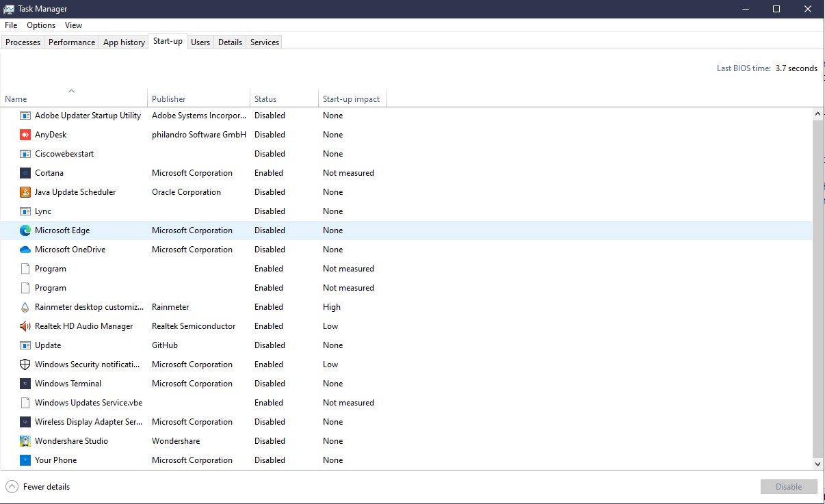Click the 'philandro Software GmbH' publisher cell
Image resolution: width=825 pixels, height=504 pixels.
click(x=199, y=135)
